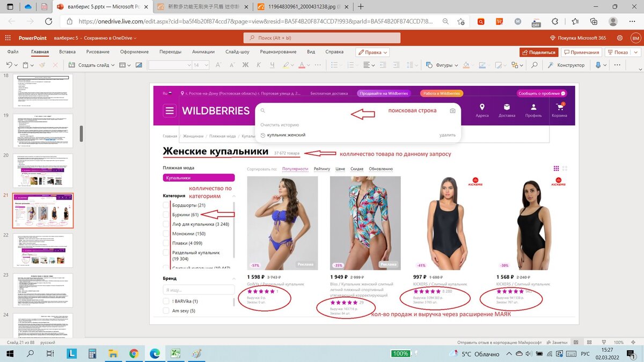Click the slide panel vertical scrollbar
This screenshot has height=362, width=644.
(x=82, y=134)
